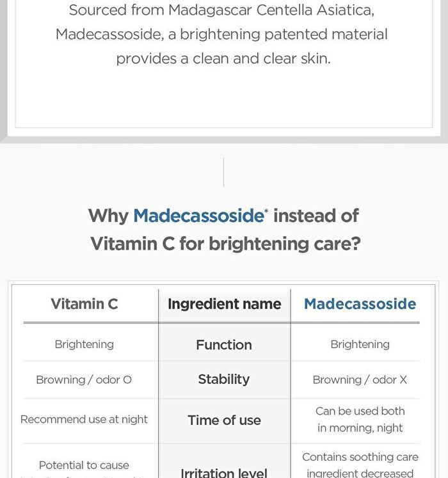
Task: Select the Ingredient name column header
Action: pos(225,304)
